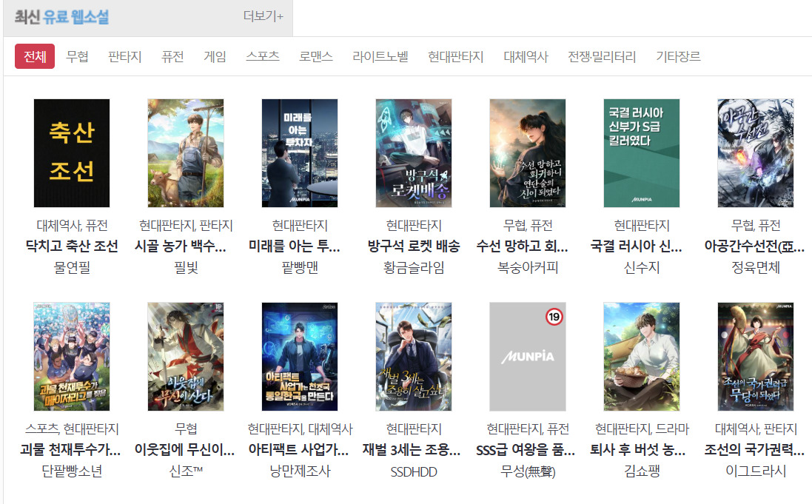Click the title SSS급 여왕을 품...
Screen dimensions: 812x504
525,450
